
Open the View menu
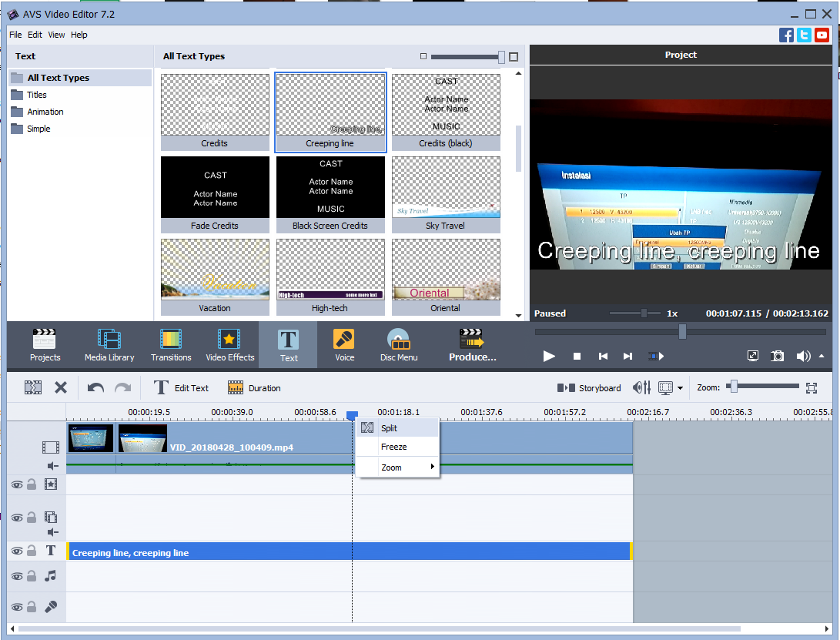tap(56, 35)
